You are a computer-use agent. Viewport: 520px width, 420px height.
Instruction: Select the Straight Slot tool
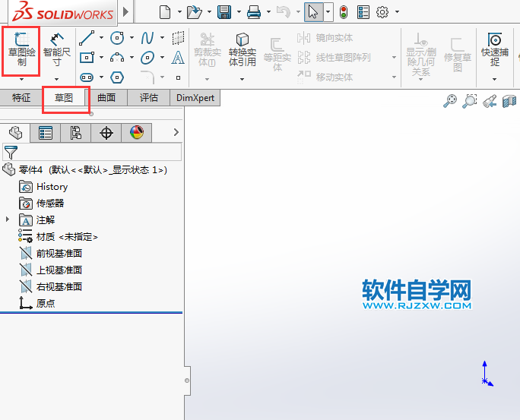87,77
